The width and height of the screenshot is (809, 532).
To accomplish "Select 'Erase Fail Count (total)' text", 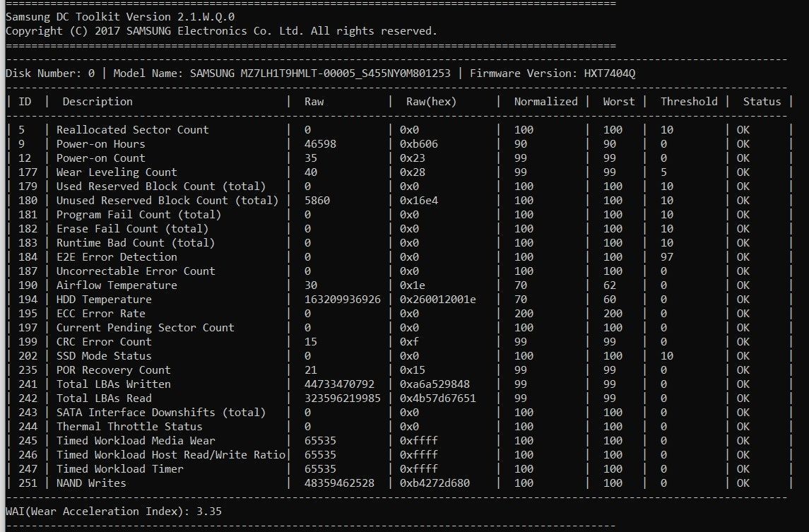I will [132, 229].
